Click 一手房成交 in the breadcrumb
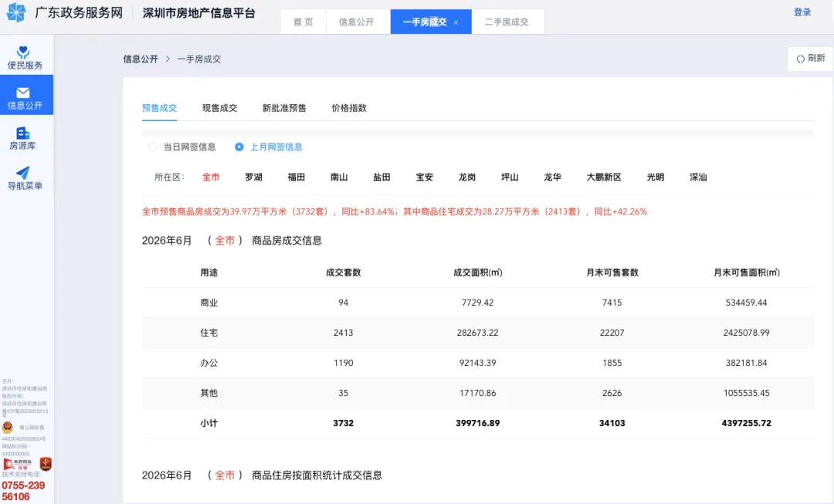Image resolution: width=834 pixels, height=504 pixels. point(199,59)
